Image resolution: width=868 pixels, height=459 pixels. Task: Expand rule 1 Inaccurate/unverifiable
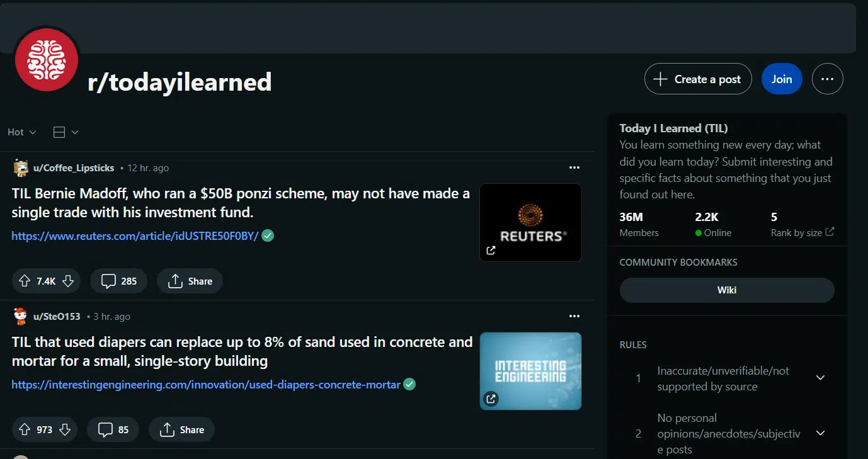tap(820, 378)
